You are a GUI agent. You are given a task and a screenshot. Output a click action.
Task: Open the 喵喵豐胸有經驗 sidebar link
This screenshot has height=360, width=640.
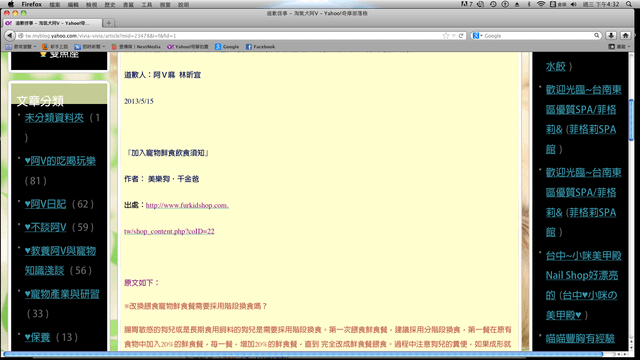pos(580,338)
